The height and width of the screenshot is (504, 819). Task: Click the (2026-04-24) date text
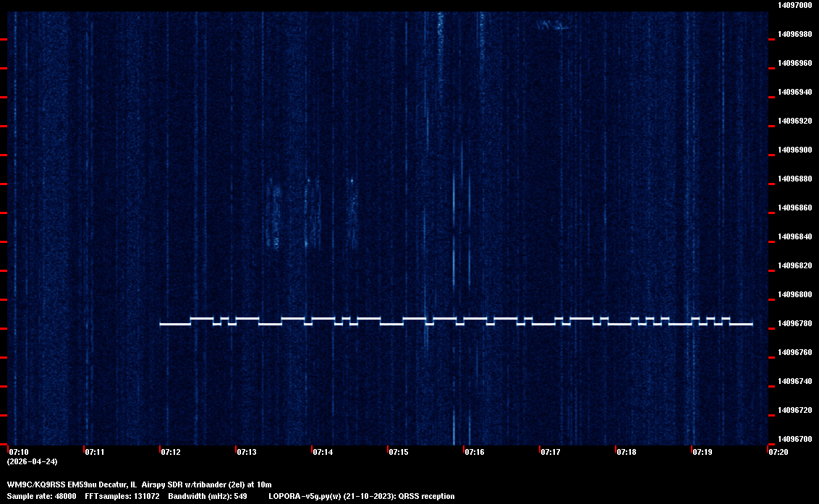coord(32,461)
